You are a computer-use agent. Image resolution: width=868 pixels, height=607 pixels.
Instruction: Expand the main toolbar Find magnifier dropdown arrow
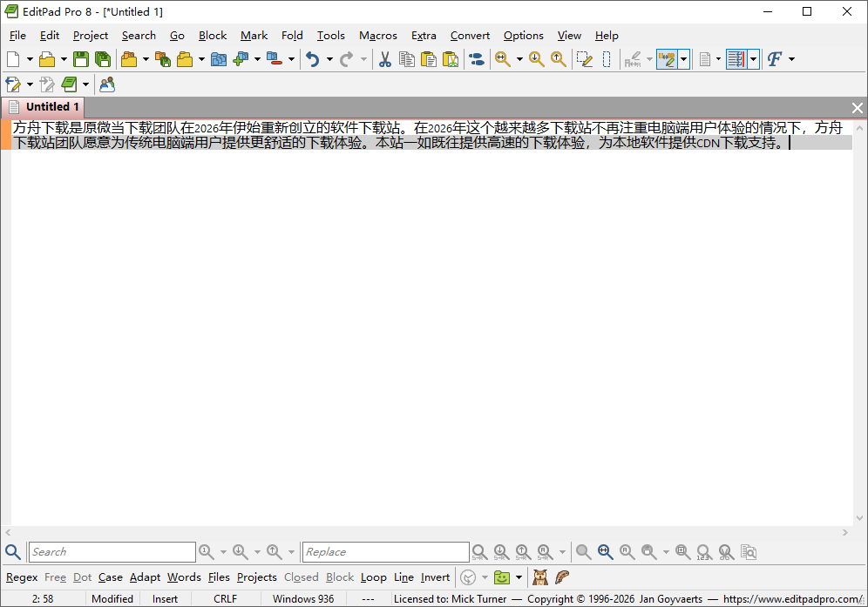pos(519,59)
